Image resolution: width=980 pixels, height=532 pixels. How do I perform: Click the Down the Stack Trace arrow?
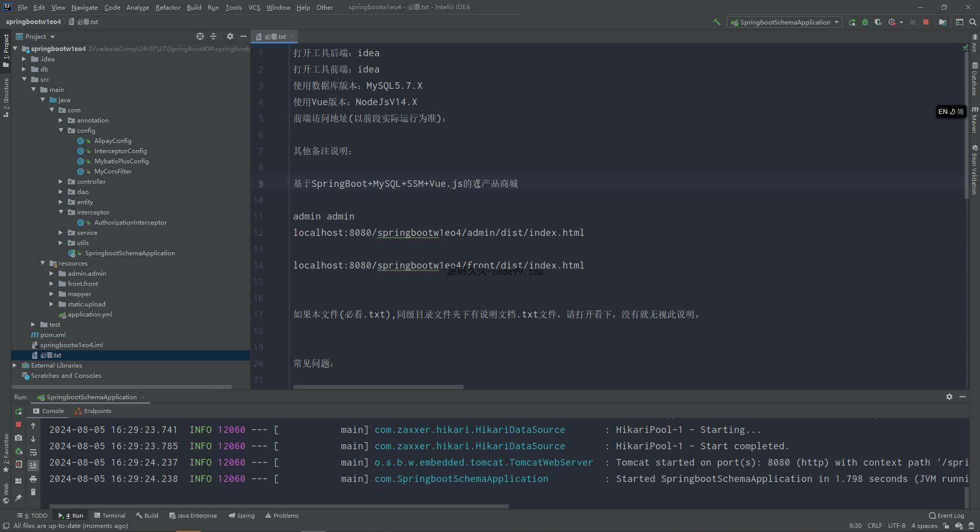click(x=33, y=439)
